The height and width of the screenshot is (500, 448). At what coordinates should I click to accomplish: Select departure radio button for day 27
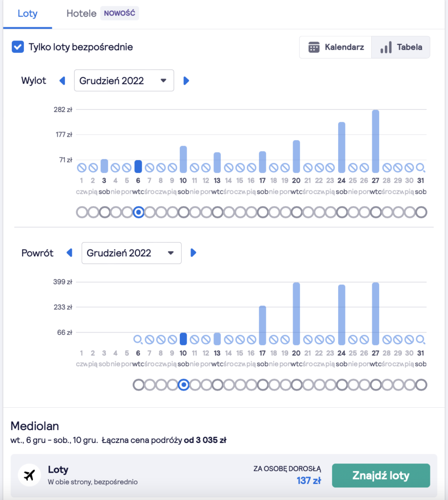[376, 212]
